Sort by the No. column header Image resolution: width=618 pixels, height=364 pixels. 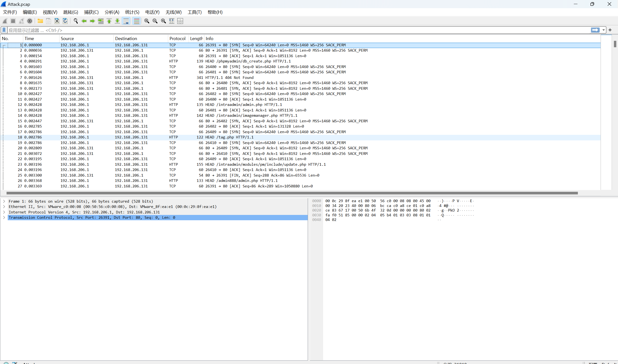point(12,39)
